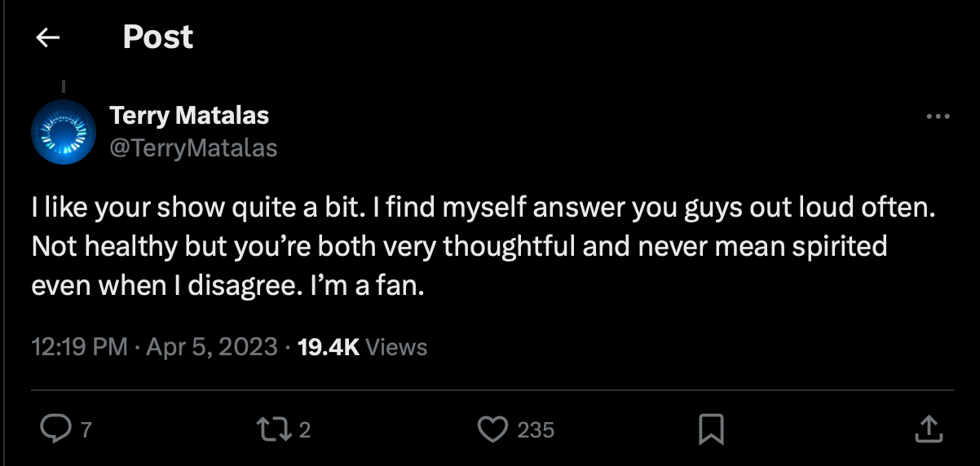Bookmark this post
This screenshot has height=466, width=980.
coord(712,429)
